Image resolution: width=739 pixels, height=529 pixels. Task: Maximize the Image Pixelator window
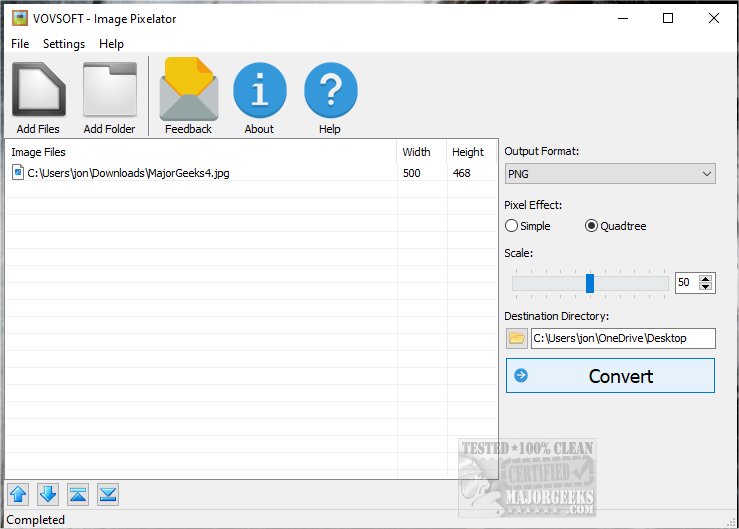668,18
